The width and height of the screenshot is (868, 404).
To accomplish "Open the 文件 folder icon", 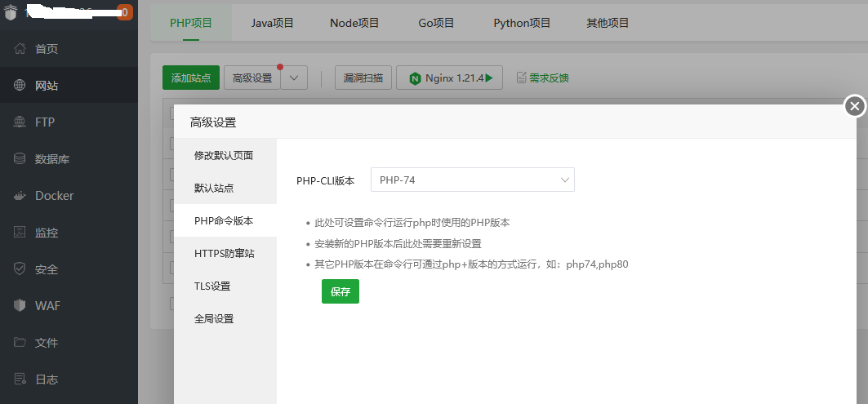I will (20, 343).
